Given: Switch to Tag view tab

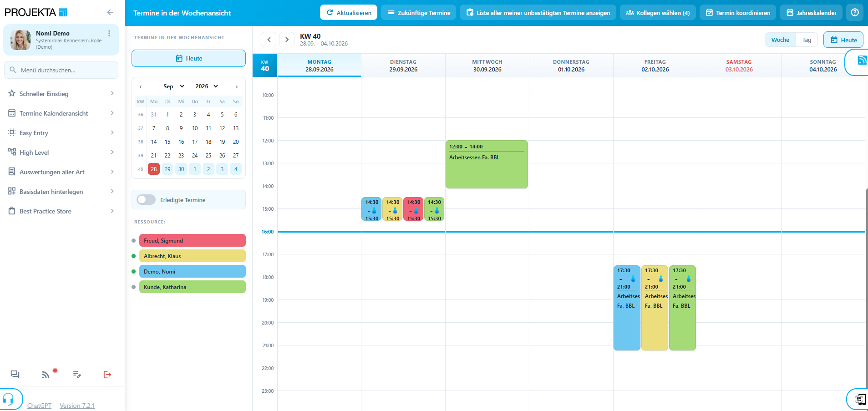Looking at the screenshot, I should [x=807, y=40].
